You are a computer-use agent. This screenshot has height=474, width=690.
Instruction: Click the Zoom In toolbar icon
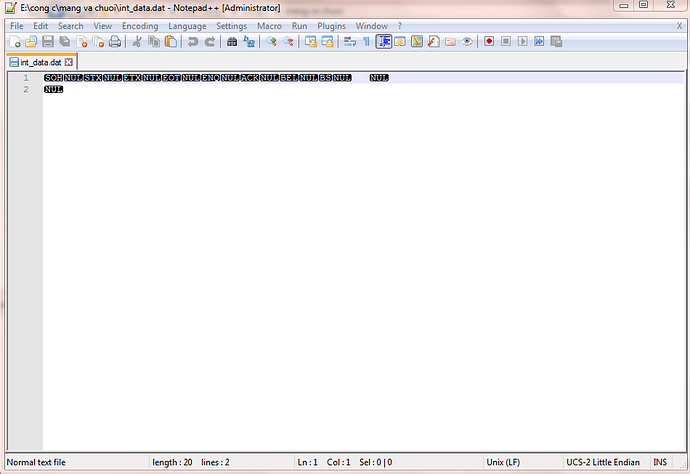271,42
